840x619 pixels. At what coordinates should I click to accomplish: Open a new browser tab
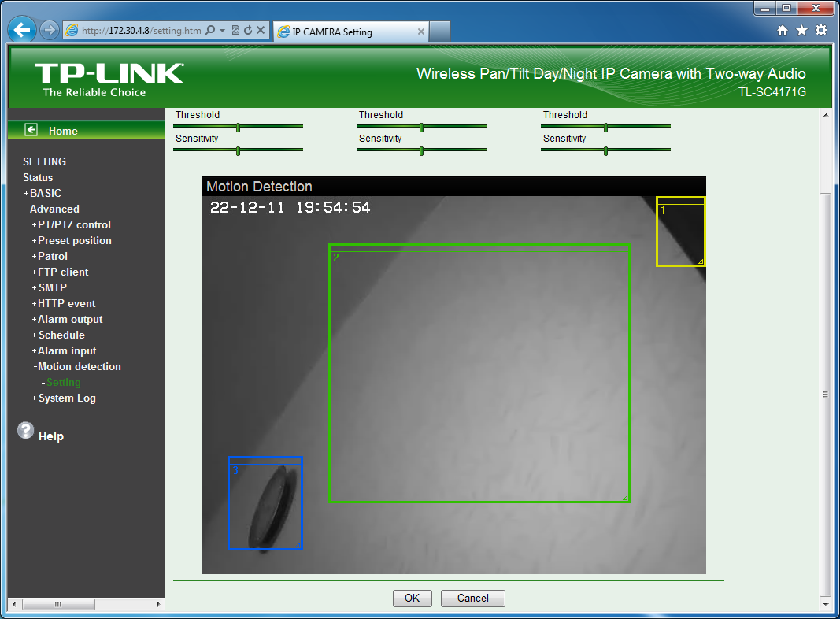[440, 32]
